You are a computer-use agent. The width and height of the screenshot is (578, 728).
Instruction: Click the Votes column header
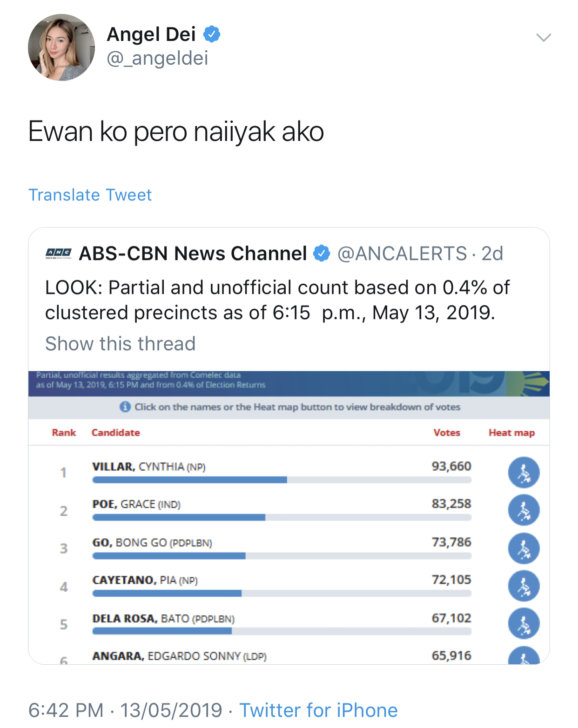coord(447,433)
